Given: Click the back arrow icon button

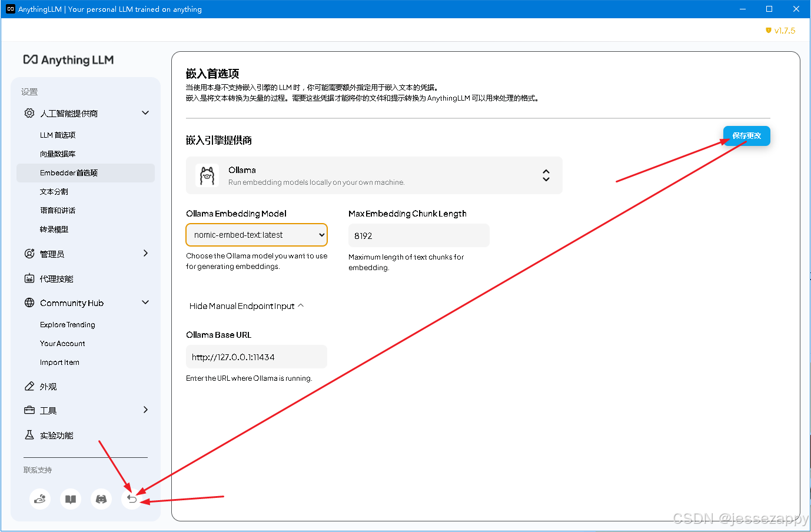Looking at the screenshot, I should tap(132, 500).
